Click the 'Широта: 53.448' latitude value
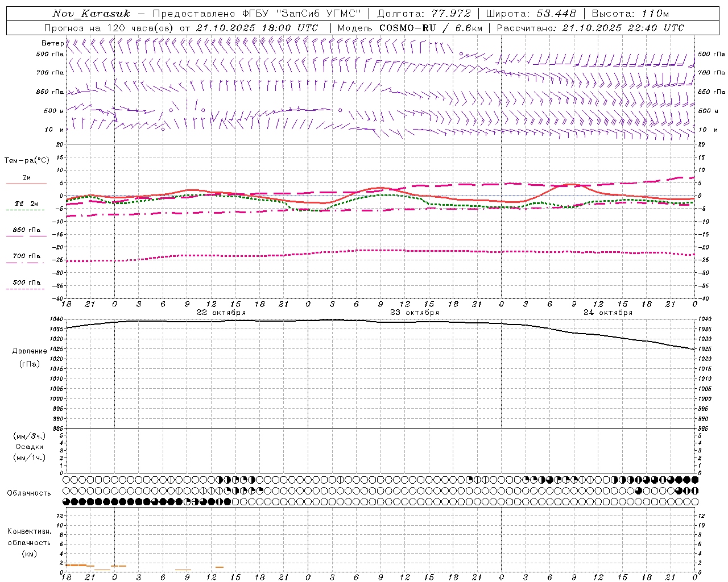 click(x=531, y=14)
